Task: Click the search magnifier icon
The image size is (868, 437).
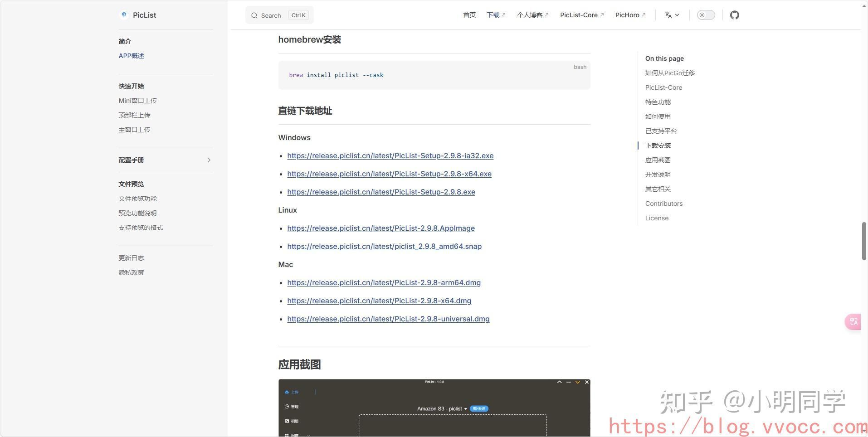Action: (x=254, y=15)
